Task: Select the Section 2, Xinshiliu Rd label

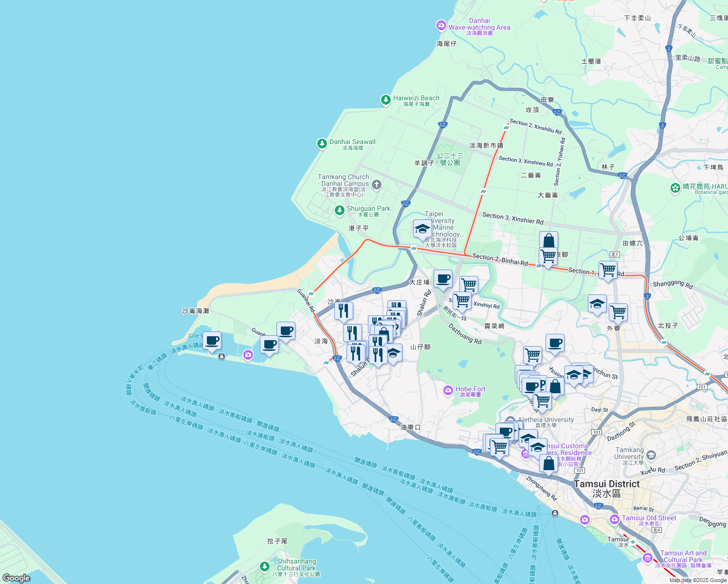Action: pos(536,127)
